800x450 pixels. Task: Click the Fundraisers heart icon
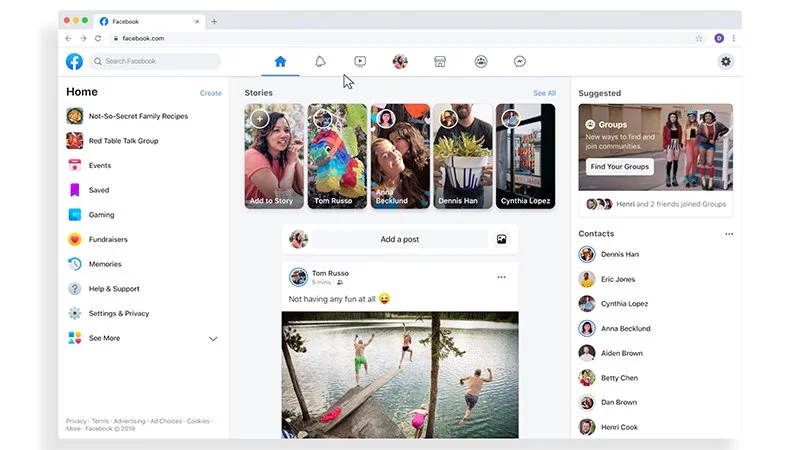point(74,239)
